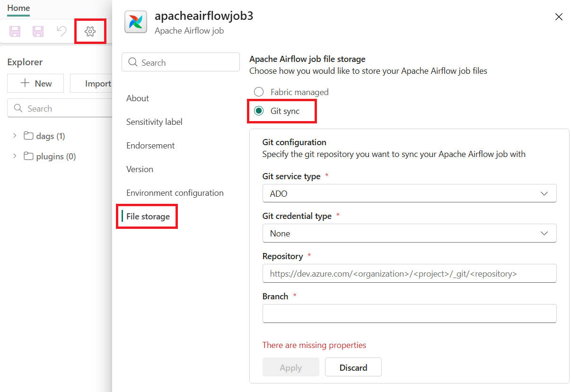Viewport: 571px width, 392px height.
Task: Click the Apply button
Action: pos(291,367)
